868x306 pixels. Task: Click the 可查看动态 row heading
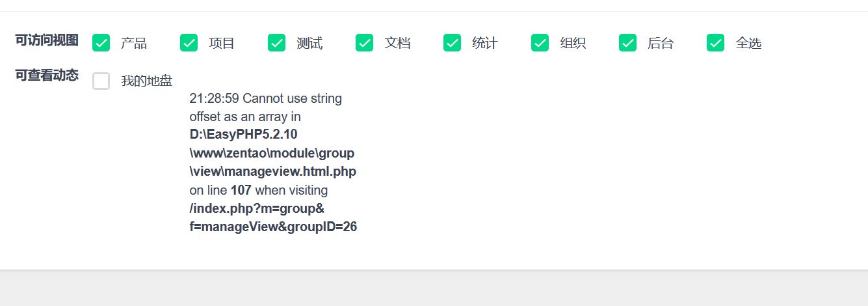(x=47, y=76)
